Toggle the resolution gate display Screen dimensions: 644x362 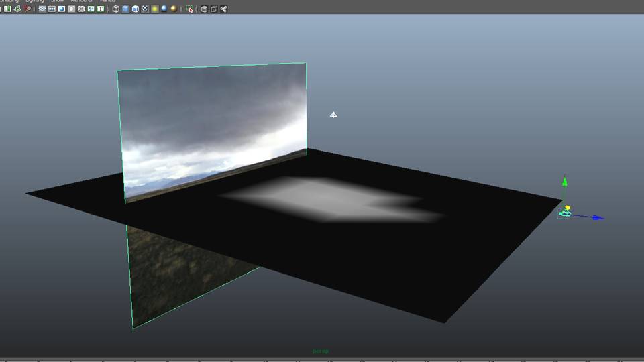click(x=62, y=9)
